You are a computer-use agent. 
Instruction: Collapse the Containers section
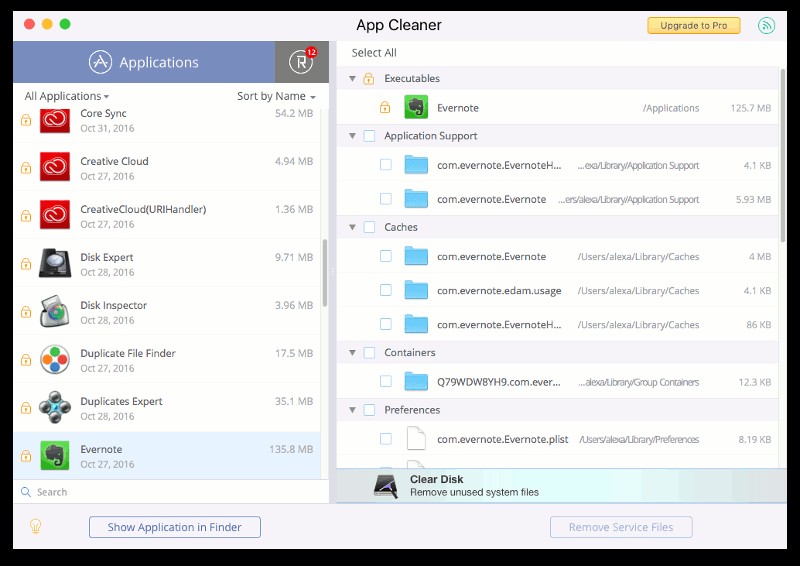(x=352, y=353)
